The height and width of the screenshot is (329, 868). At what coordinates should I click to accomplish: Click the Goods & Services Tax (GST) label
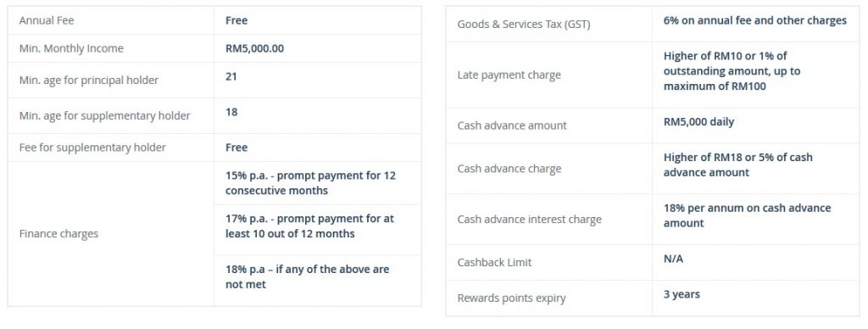tap(524, 25)
